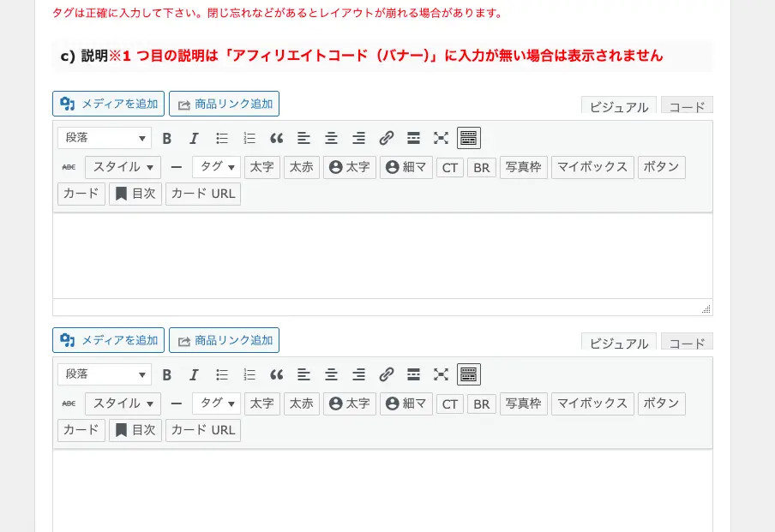Viewport: 775px width, 532px height.
Task: Open 段落 format dropdown in first editor
Action: (x=105, y=138)
